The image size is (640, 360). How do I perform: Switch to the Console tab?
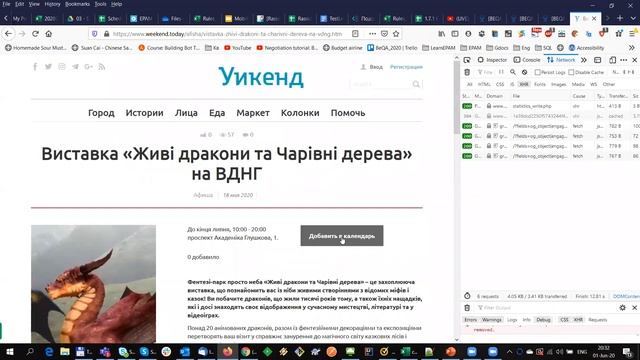(x=527, y=60)
